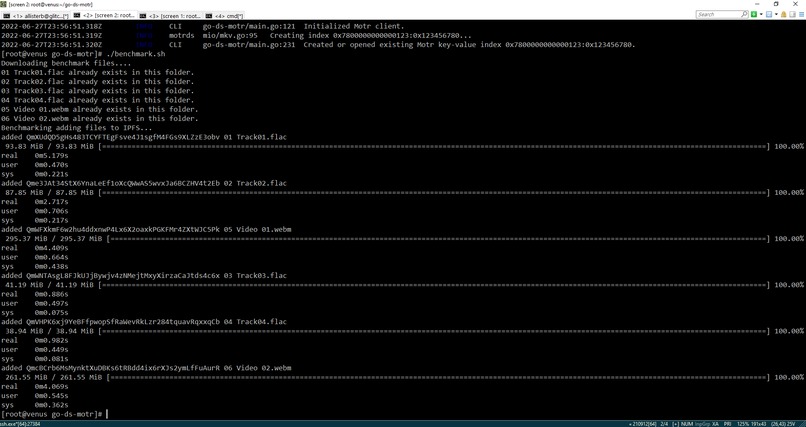Click the ConEmu window icon in title bar

4,4
